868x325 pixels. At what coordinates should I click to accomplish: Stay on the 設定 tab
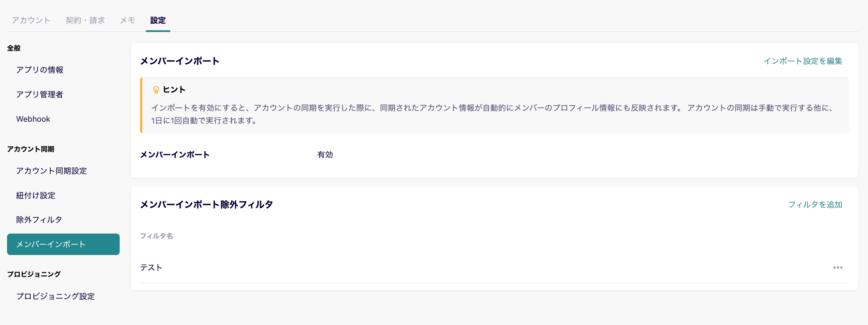pos(158,20)
